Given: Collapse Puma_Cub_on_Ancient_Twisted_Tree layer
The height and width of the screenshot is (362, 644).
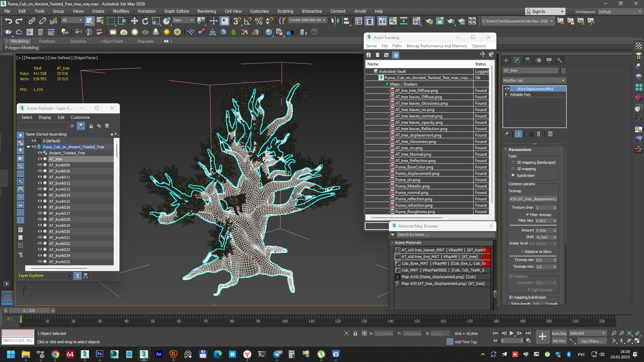Looking at the screenshot, I should (x=29, y=147).
